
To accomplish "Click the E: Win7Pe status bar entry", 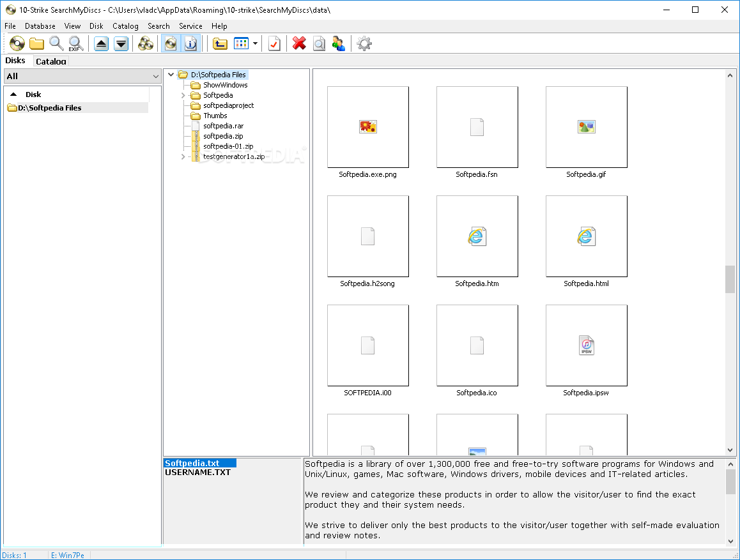I will (x=68, y=556).
